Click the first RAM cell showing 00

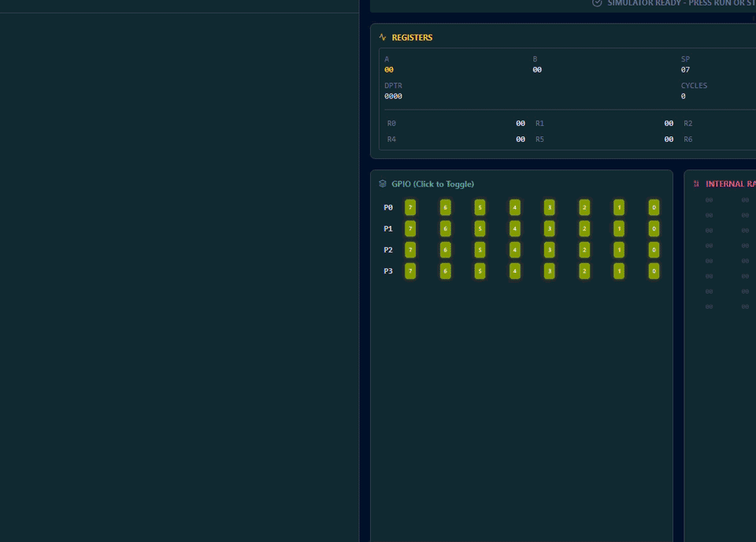[708, 199]
